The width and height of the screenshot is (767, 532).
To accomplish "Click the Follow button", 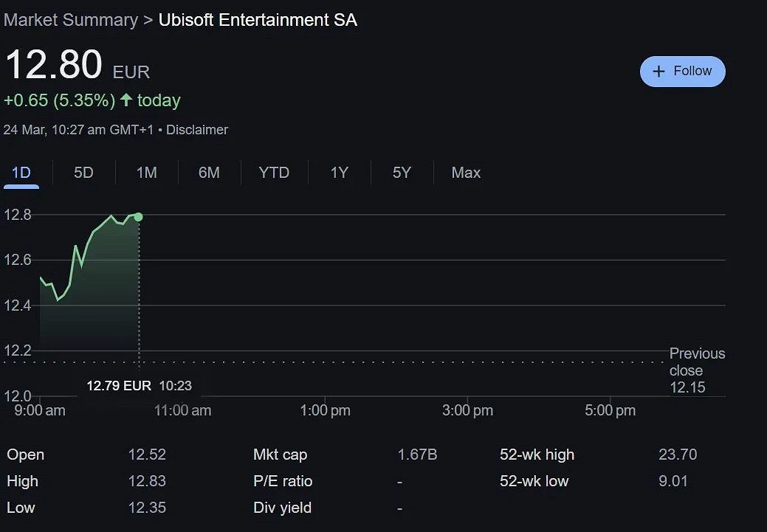I will [682, 72].
